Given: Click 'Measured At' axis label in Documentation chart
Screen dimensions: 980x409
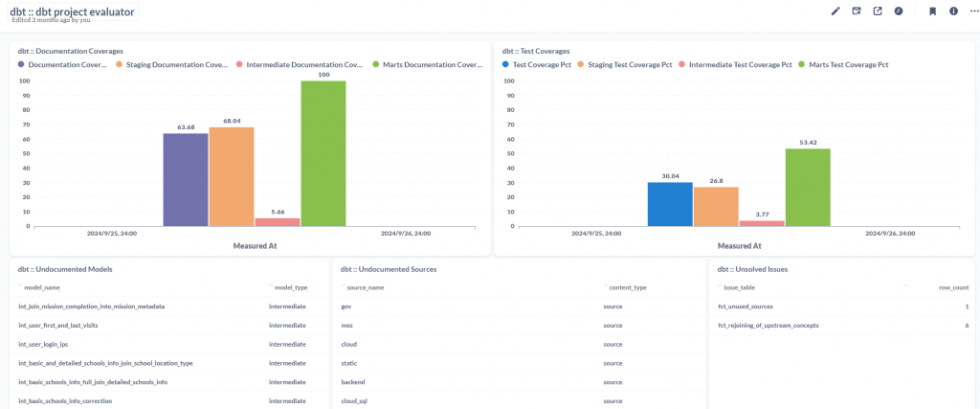Looking at the screenshot, I should (255, 246).
